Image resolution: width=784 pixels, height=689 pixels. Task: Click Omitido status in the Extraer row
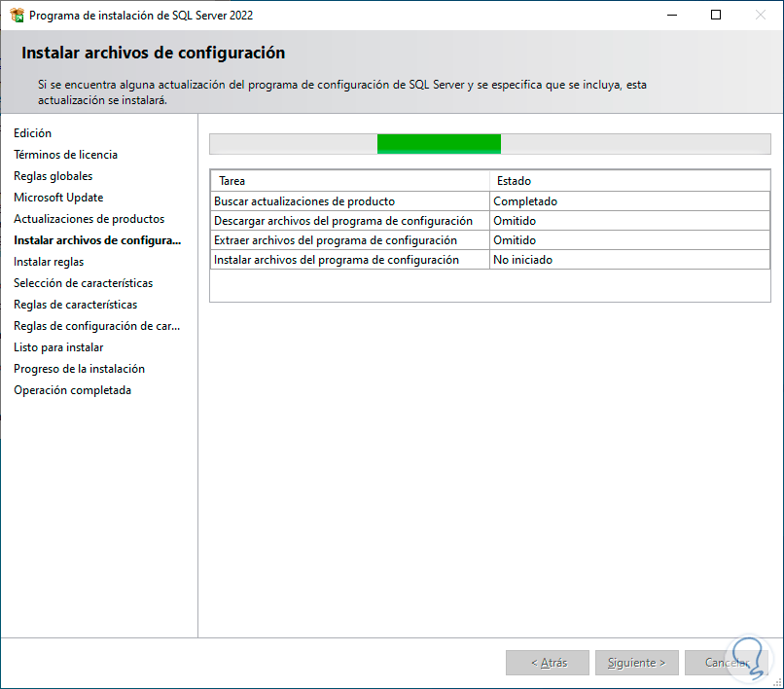629,240
